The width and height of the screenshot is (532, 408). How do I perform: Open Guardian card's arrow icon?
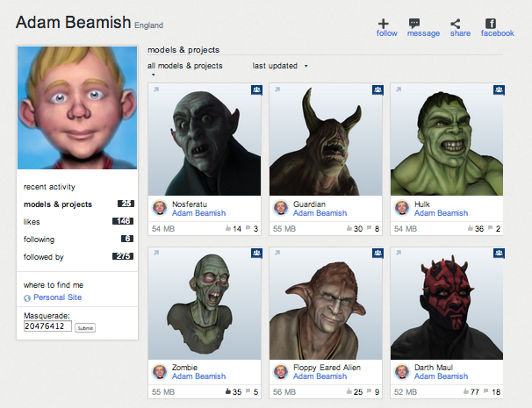click(277, 89)
